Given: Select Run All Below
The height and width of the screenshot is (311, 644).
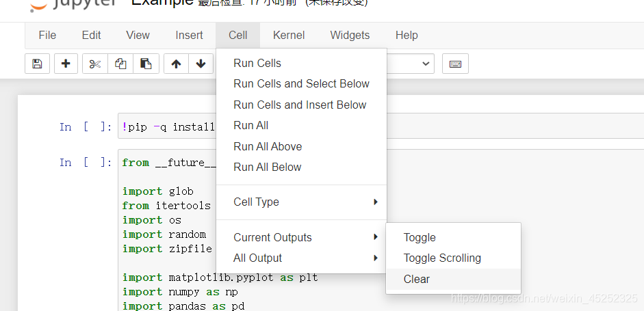Looking at the screenshot, I should coord(301,167).
